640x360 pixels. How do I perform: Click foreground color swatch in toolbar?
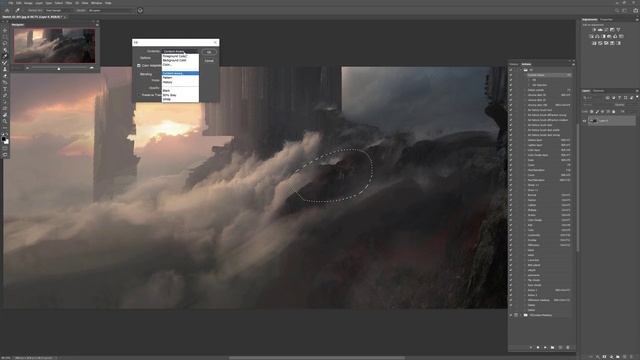pos(4,139)
